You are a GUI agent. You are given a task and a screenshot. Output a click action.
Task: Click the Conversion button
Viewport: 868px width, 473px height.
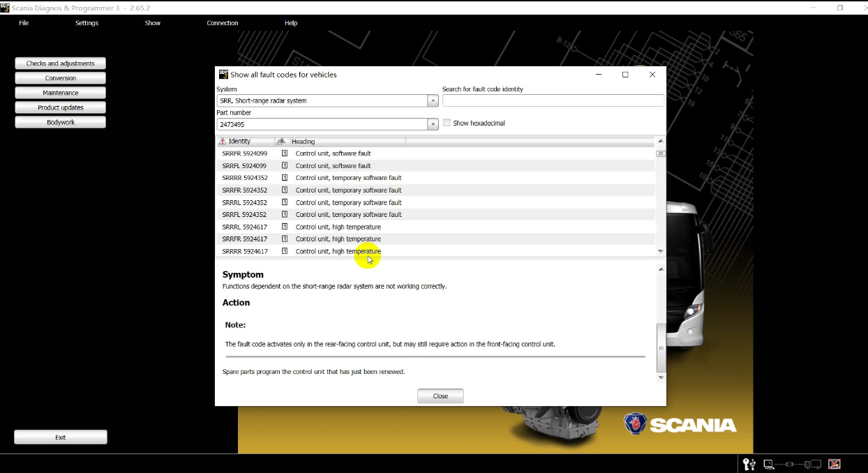click(x=60, y=78)
